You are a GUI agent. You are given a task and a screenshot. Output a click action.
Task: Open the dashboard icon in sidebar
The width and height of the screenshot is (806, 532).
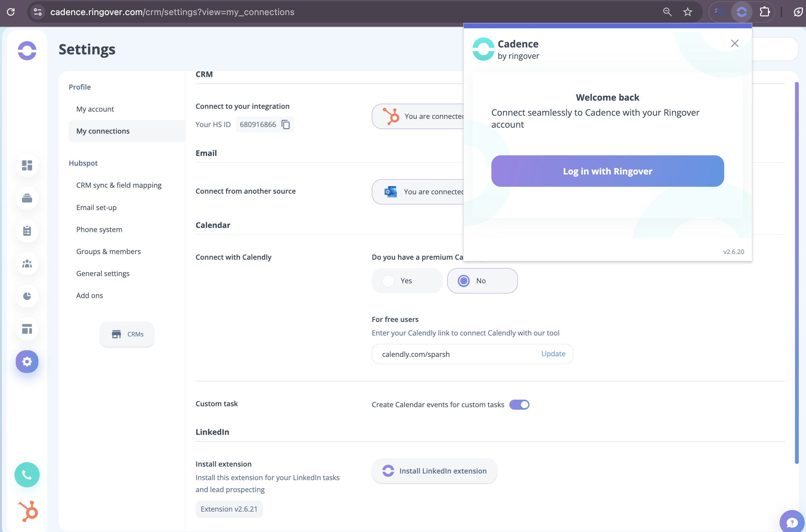pos(27,165)
